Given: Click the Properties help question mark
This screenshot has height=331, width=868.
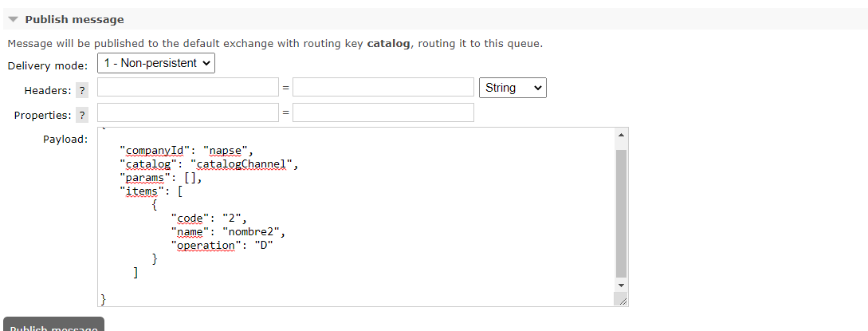Looking at the screenshot, I should pos(81,116).
